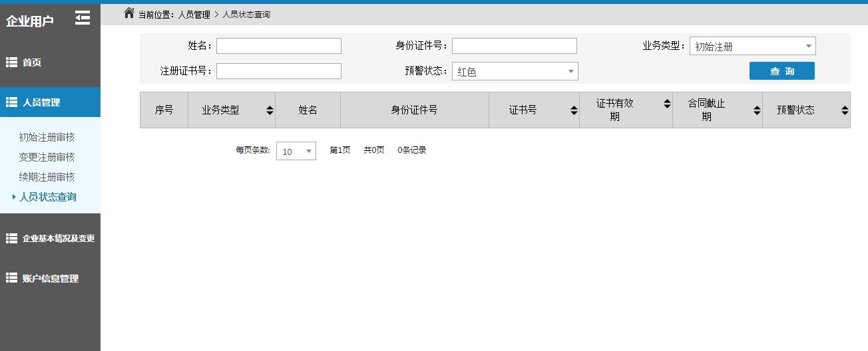868x351 pixels.
Task: Sort by 预警状态 column arrows
Action: [845, 110]
